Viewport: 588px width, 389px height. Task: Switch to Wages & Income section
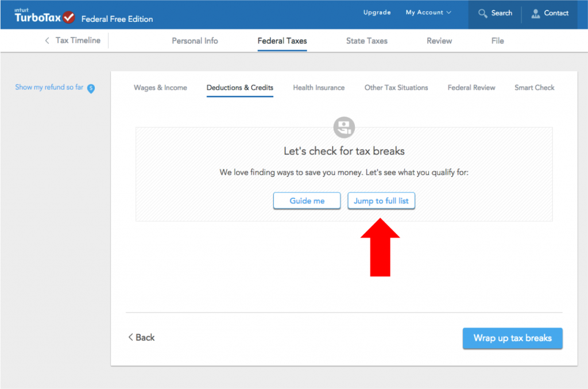pyautogui.click(x=160, y=88)
